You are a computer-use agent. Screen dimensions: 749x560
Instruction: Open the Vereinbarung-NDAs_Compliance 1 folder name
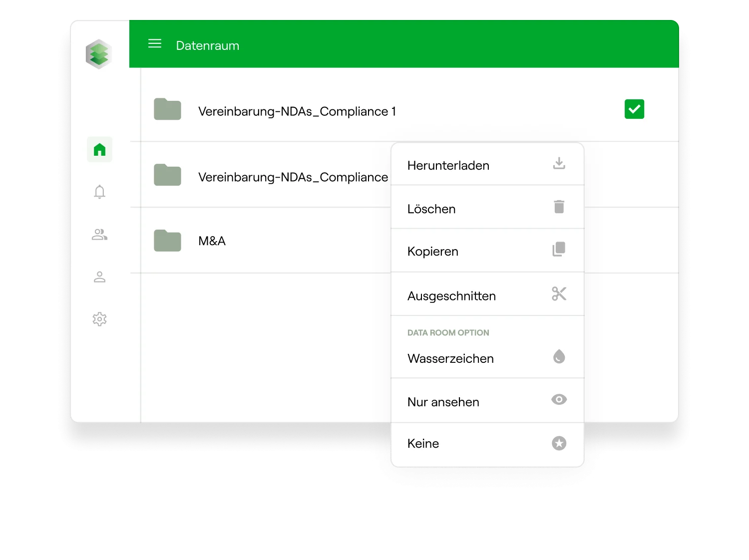coord(297,111)
